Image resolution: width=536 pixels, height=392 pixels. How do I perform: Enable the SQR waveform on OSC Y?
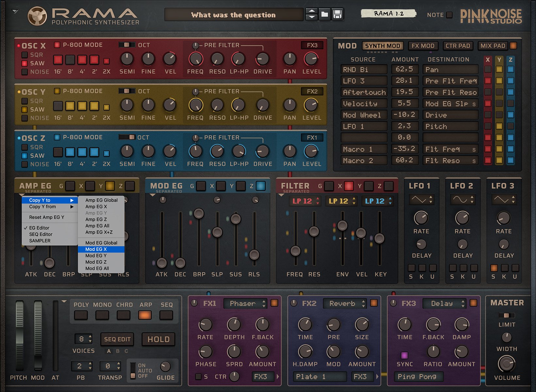[25, 101]
